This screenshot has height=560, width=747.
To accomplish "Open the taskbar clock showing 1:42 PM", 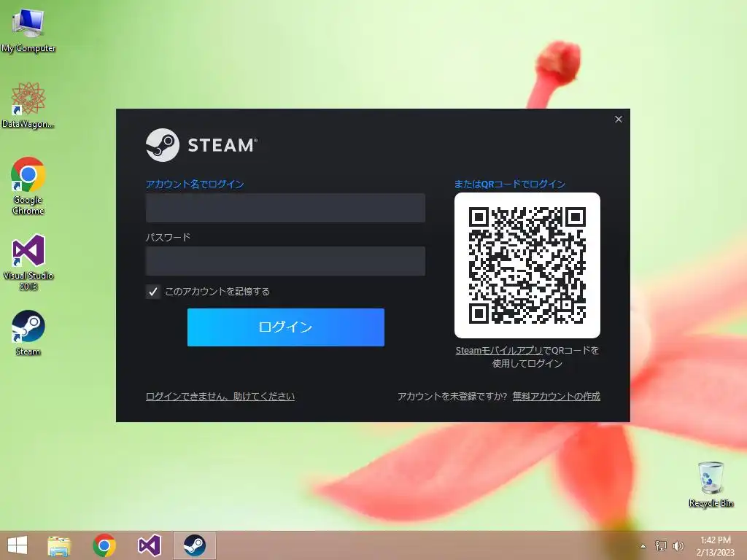I will coord(715,545).
